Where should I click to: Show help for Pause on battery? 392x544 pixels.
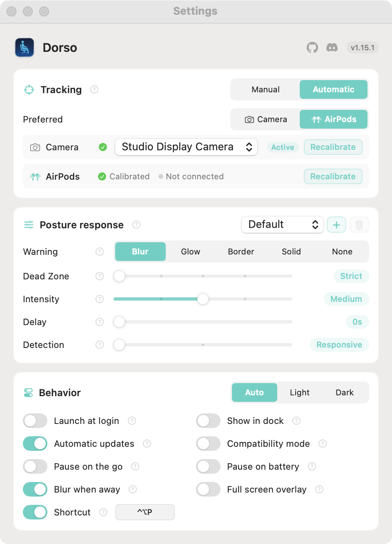pos(312,466)
